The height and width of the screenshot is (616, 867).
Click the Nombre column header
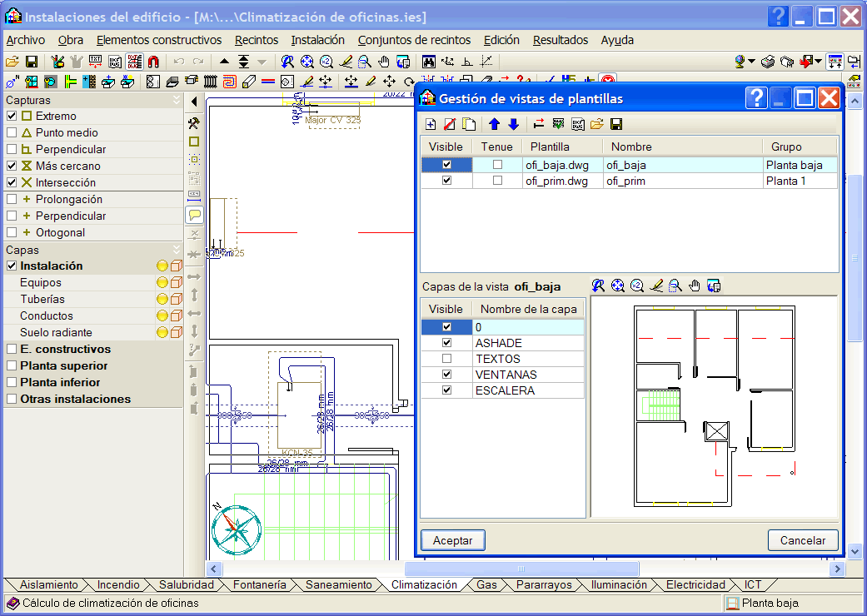click(683, 147)
